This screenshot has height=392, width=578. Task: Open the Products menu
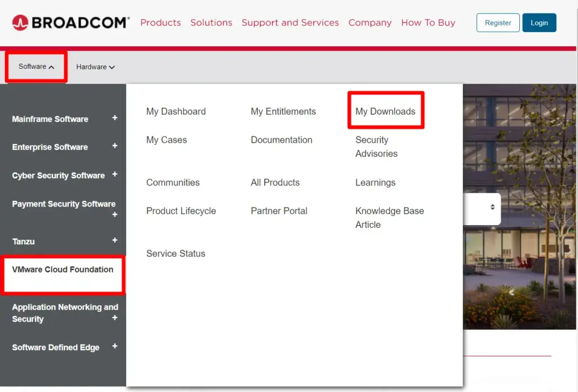coord(161,23)
